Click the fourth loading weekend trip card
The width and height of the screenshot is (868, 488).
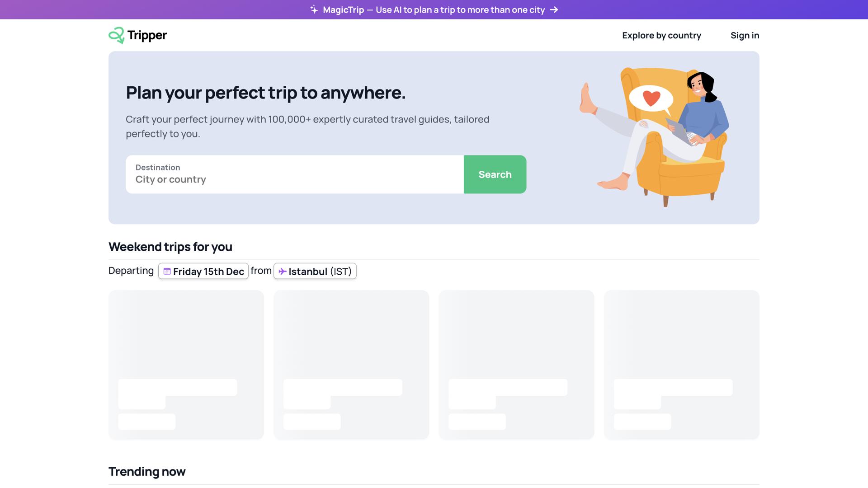coord(682,364)
